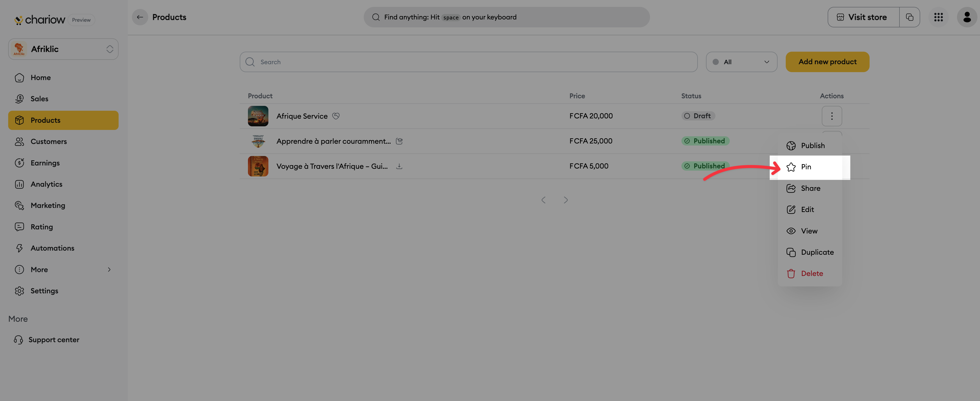Open Earnings in the sidebar
The image size is (980, 401).
[63, 163]
